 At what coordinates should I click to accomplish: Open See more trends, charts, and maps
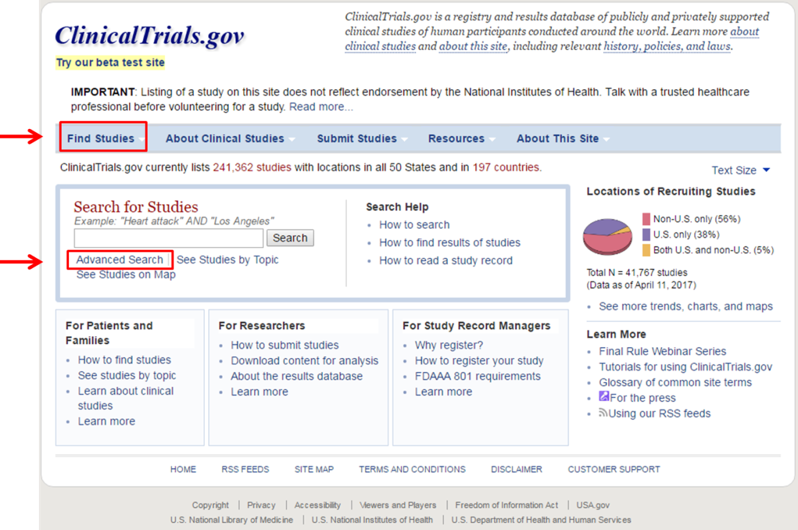pos(686,306)
